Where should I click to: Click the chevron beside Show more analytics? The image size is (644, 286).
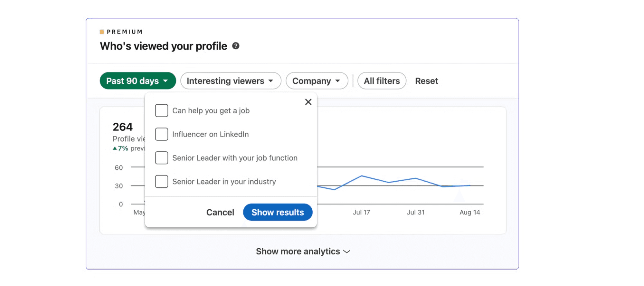click(347, 252)
